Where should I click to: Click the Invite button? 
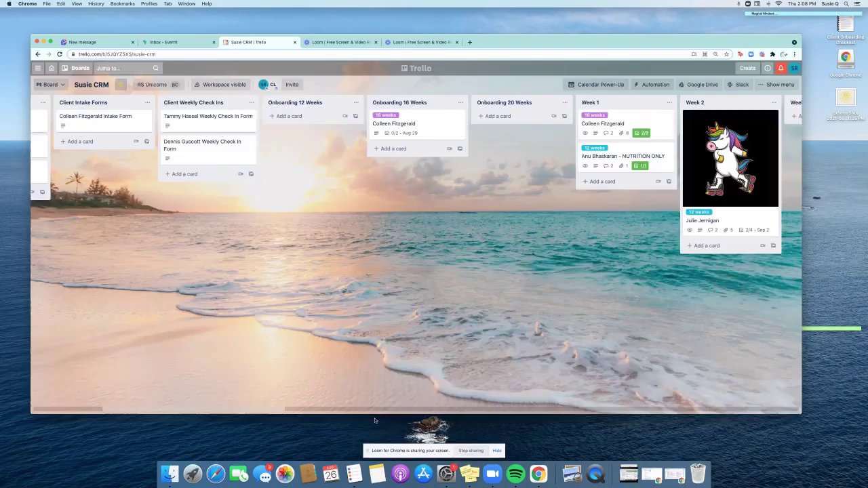[x=292, y=85]
